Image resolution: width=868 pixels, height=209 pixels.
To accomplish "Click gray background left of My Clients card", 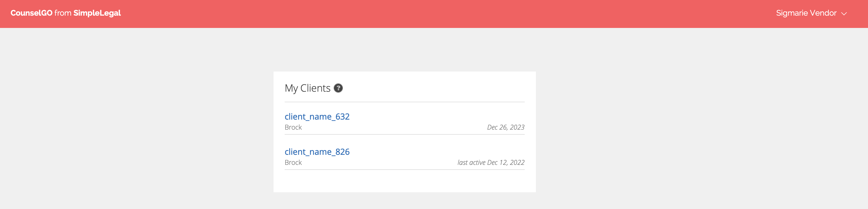I will 135,132.
